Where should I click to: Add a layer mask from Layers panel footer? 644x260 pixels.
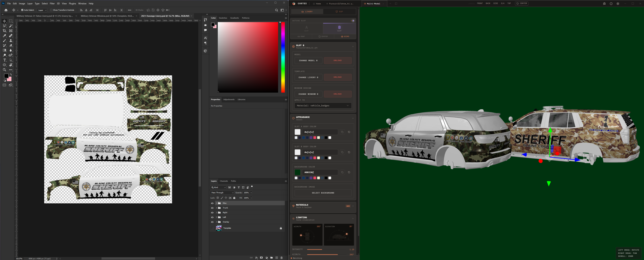click(x=261, y=258)
